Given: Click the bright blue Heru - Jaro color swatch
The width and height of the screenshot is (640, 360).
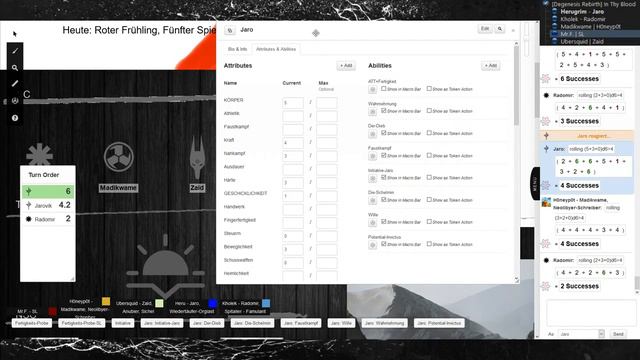Looking at the screenshot, I should pos(212,303).
